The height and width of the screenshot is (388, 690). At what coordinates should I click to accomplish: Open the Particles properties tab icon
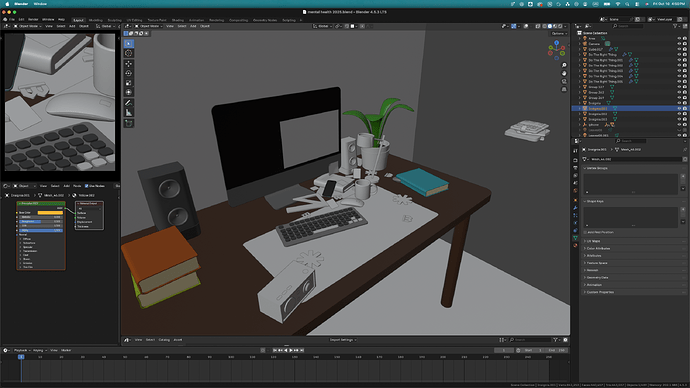click(x=575, y=215)
